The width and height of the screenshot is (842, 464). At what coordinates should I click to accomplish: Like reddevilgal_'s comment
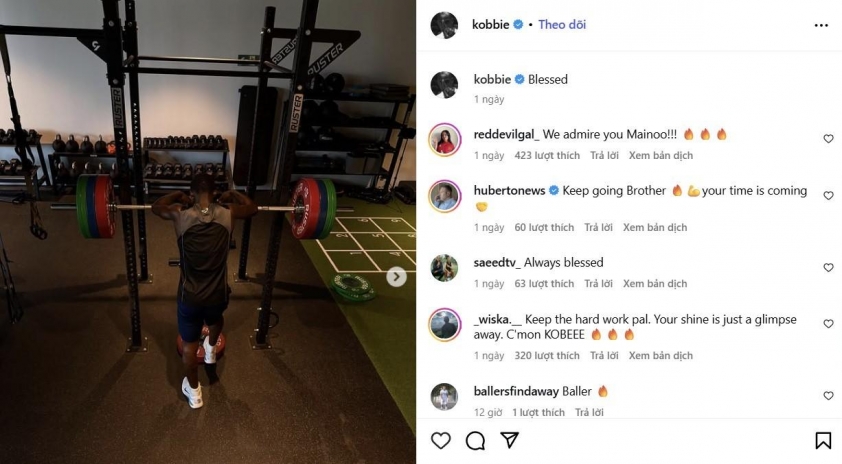point(828,139)
